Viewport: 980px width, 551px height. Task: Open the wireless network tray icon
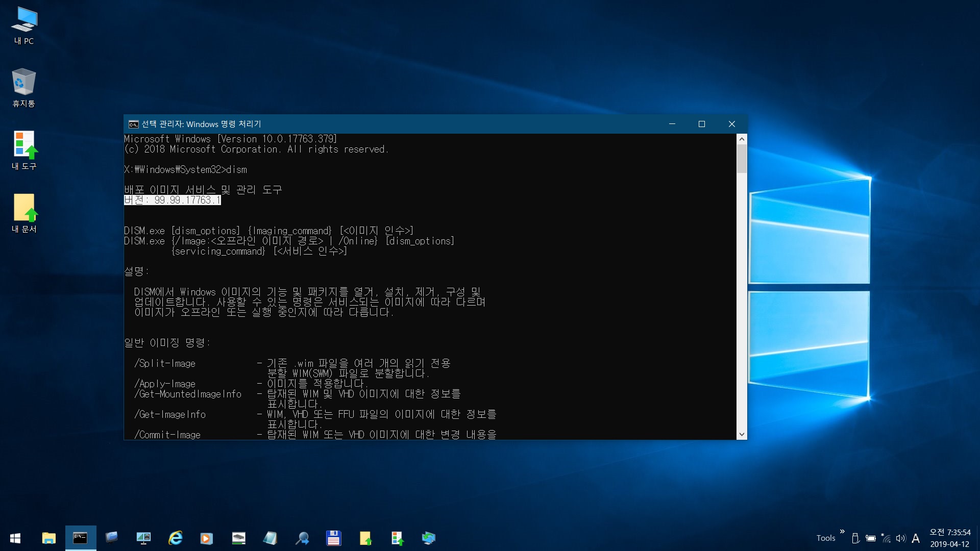point(886,538)
